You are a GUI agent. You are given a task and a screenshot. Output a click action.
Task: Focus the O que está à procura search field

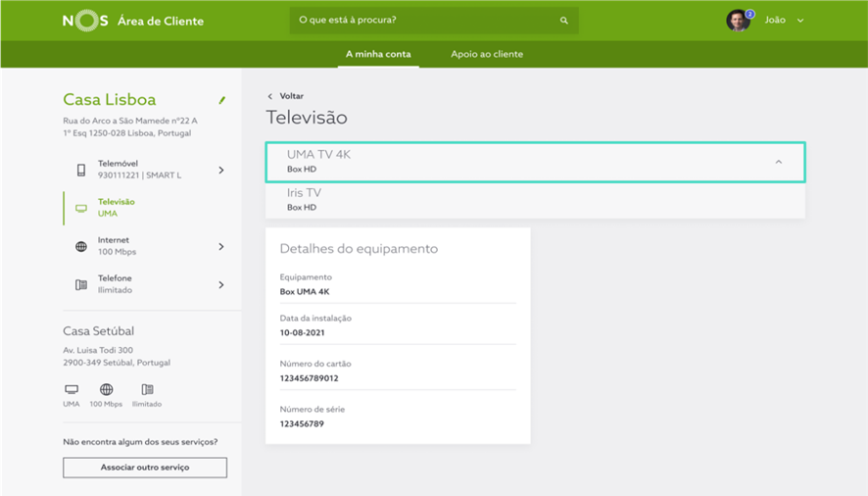click(x=434, y=21)
